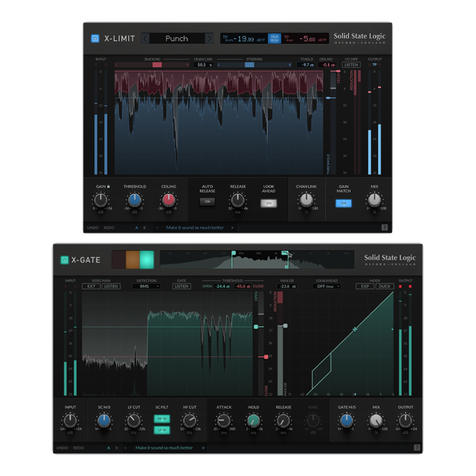
Task: Open X-Limit help question mark icon
Action: click(384, 227)
